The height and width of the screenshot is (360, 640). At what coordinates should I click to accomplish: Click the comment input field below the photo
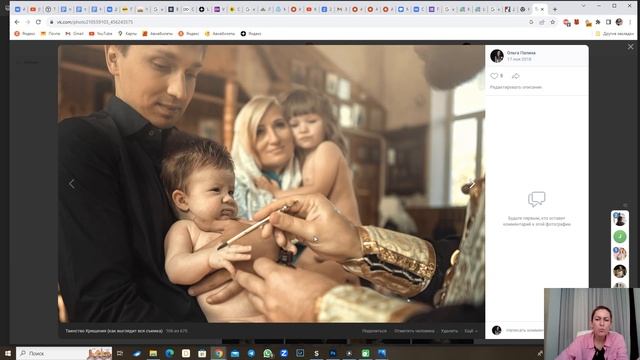coord(524,330)
